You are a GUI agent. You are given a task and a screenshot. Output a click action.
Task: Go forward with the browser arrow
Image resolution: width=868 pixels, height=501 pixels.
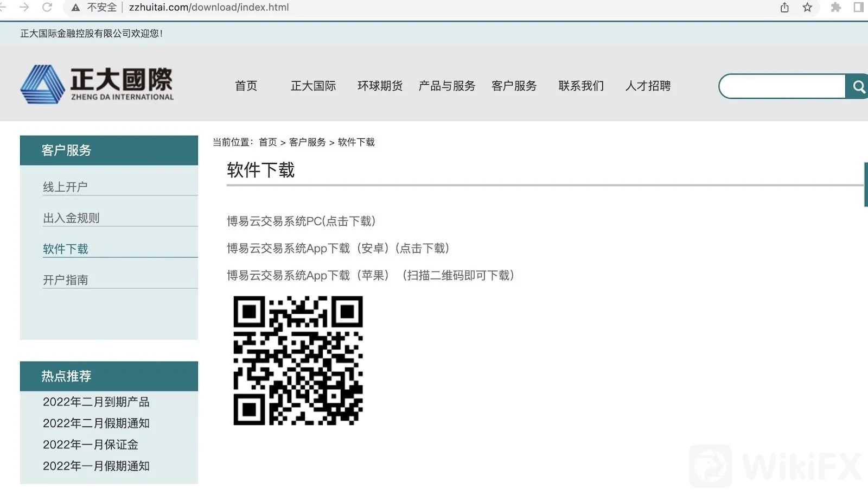point(24,8)
